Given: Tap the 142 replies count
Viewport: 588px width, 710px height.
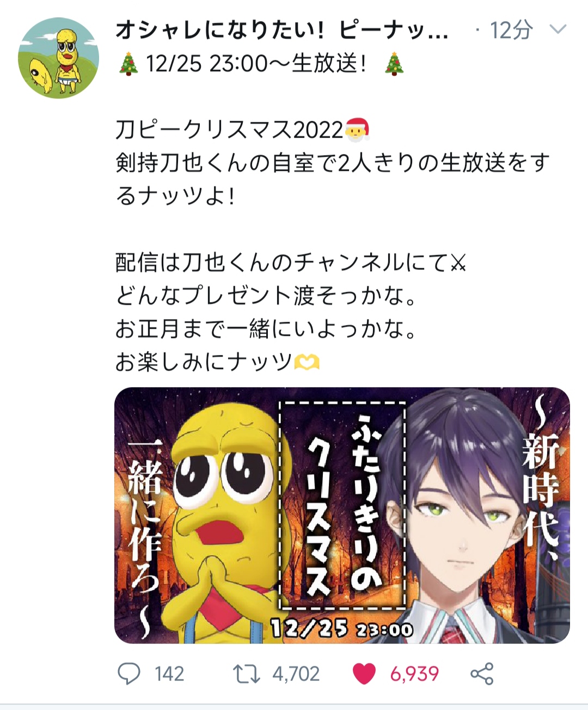Looking at the screenshot, I should [x=169, y=674].
